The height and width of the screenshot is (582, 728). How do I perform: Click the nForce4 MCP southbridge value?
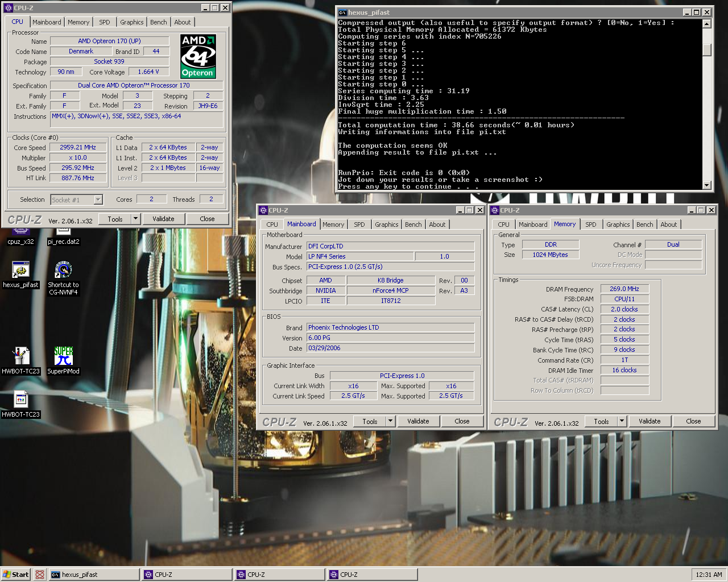pyautogui.click(x=391, y=290)
